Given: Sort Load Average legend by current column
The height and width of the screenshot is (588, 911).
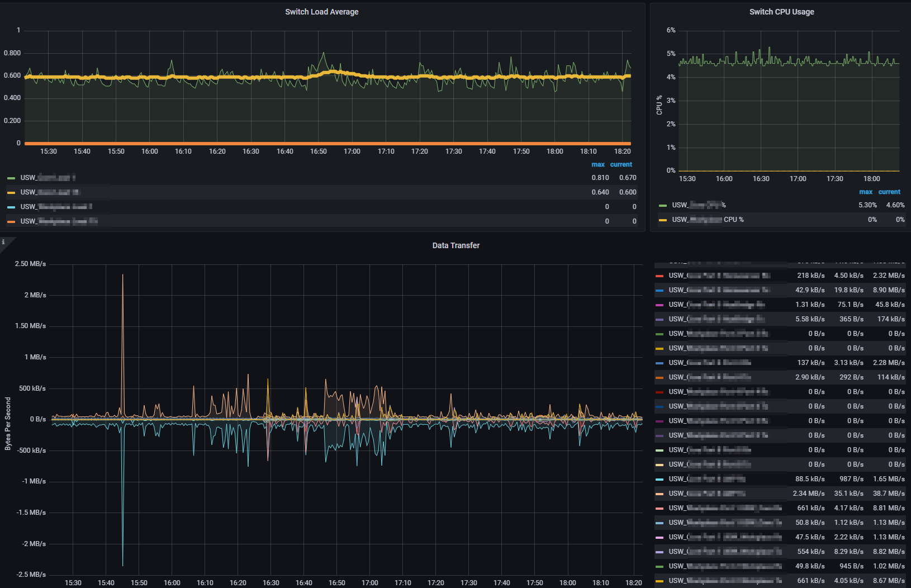Looking at the screenshot, I should [x=621, y=164].
